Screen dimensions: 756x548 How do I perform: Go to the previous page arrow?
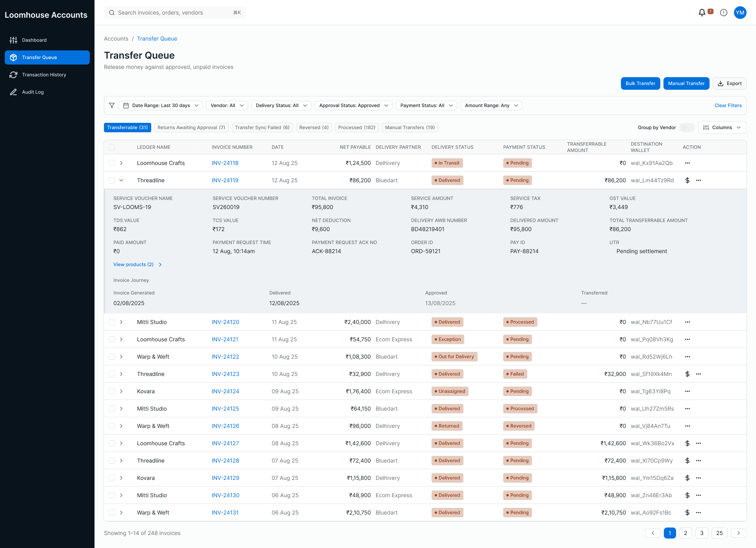tap(652, 533)
